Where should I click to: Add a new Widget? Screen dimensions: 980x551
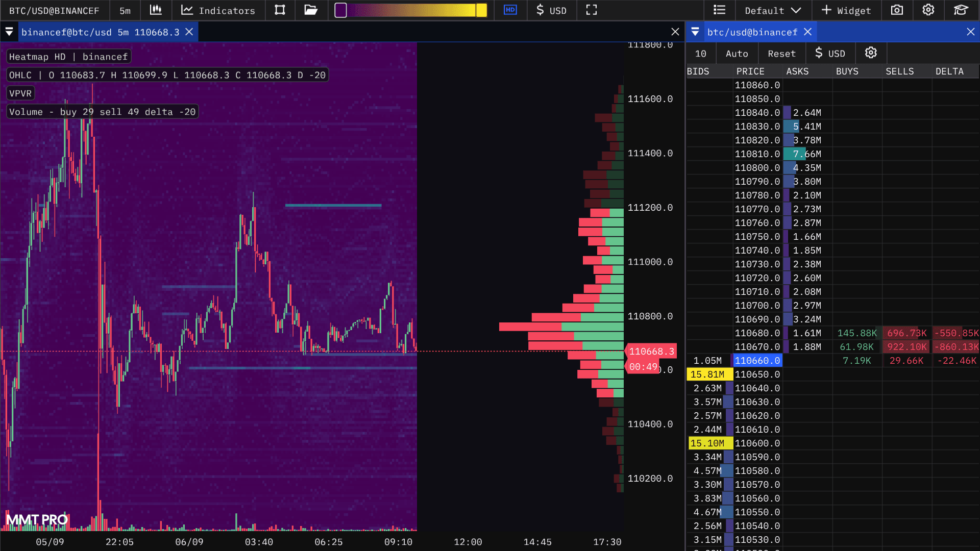pos(846,10)
